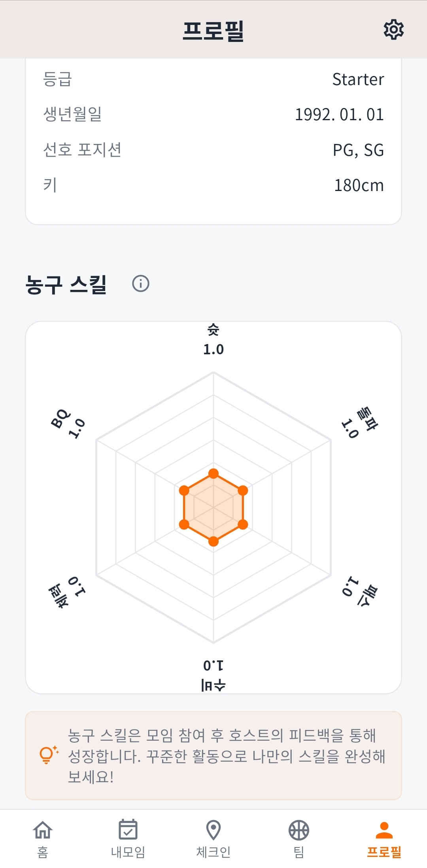This screenshot has width=427, height=868.
Task: Tap the top orange data point on chart
Action: pos(213,473)
